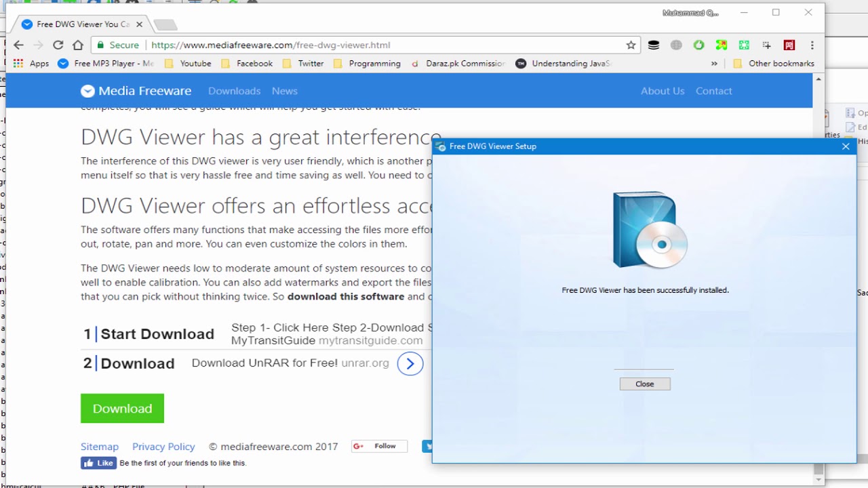The width and height of the screenshot is (868, 488).
Task: Open Other bookmarks folder
Action: (x=774, y=63)
